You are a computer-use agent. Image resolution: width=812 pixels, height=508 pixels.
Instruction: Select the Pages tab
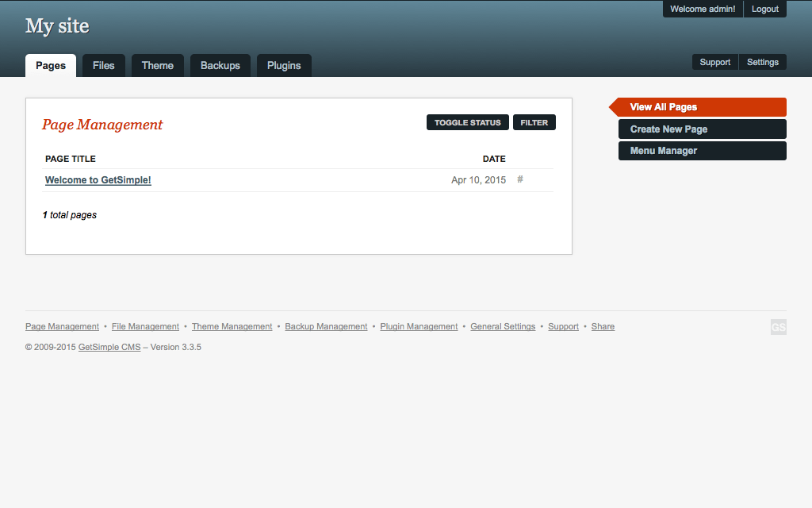pyautogui.click(x=51, y=65)
